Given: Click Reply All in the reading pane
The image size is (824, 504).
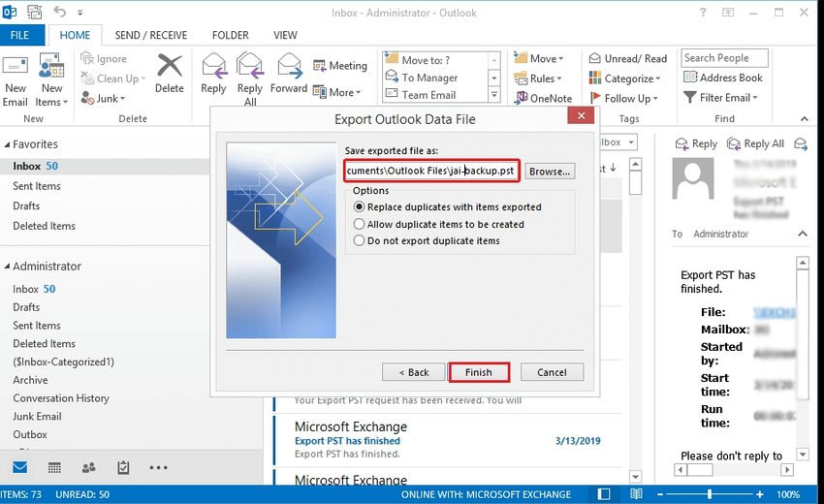Looking at the screenshot, I should 755,143.
